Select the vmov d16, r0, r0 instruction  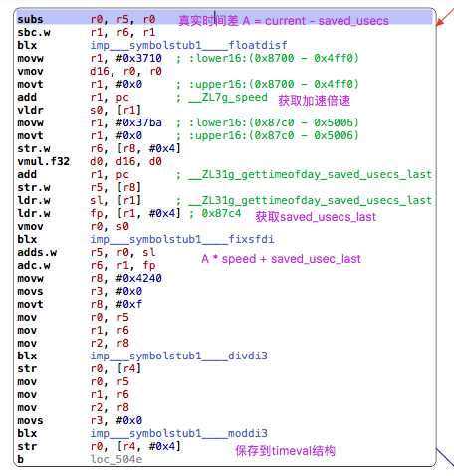[x=90, y=71]
